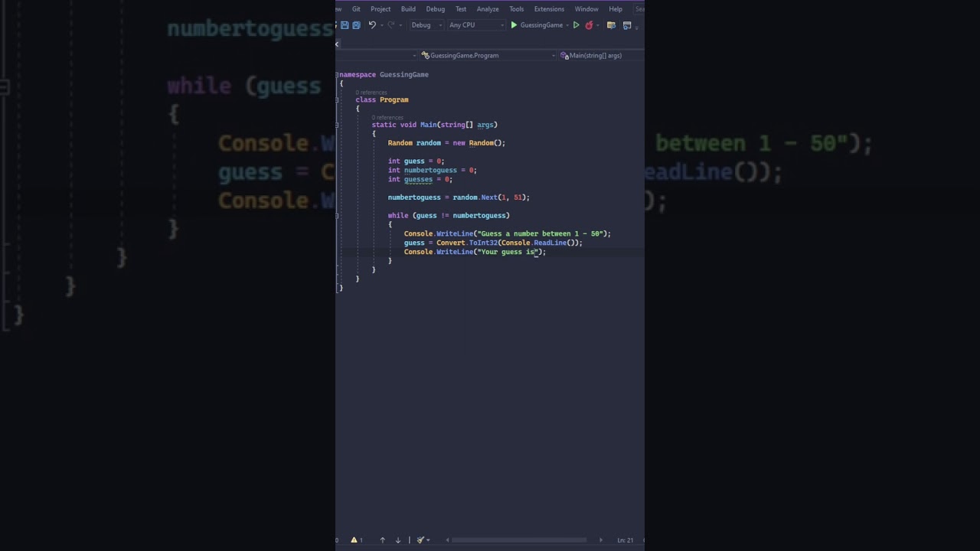Open the Hot Reload options dropdown arrow
This screenshot has width=980, height=551.
(x=597, y=25)
